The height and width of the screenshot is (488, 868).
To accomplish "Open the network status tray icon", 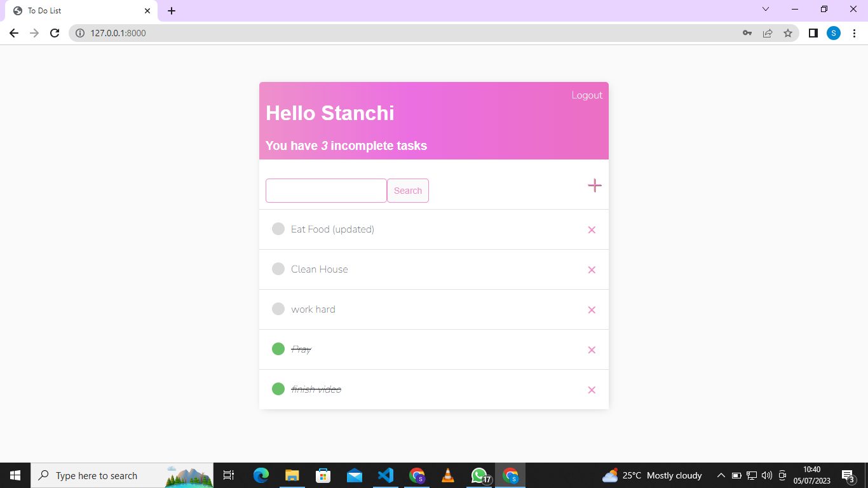I will 752,475.
